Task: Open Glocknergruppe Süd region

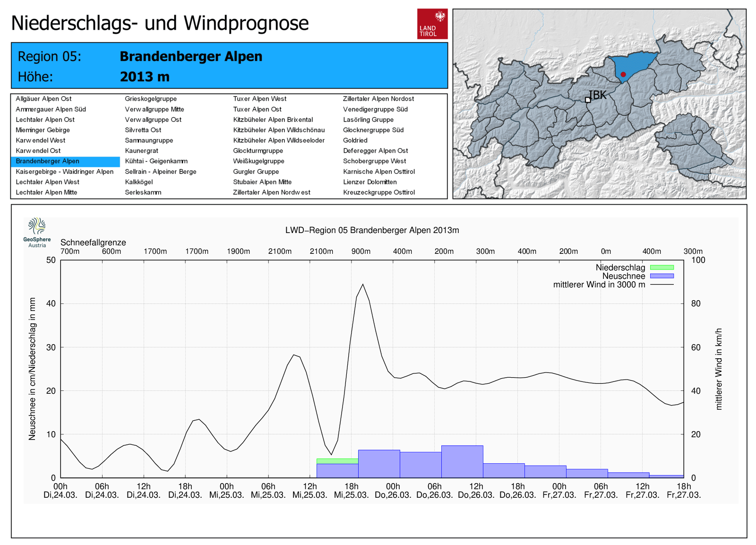Action: point(373,130)
